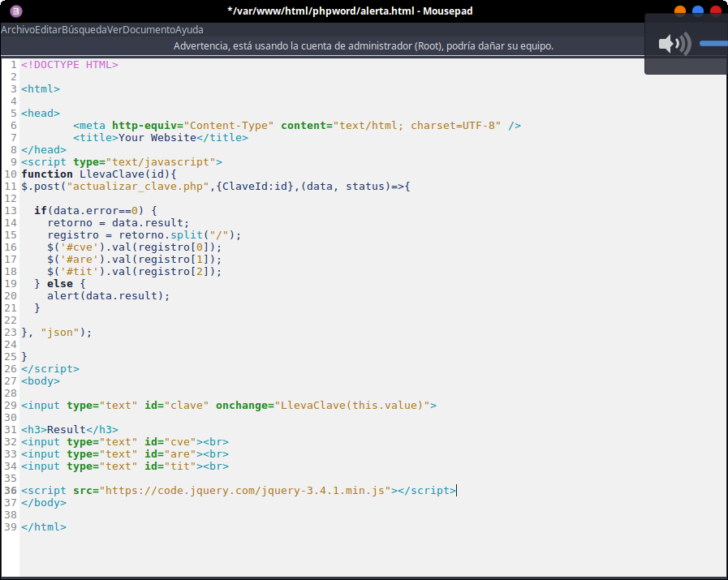Open the Documento menu

(149, 30)
